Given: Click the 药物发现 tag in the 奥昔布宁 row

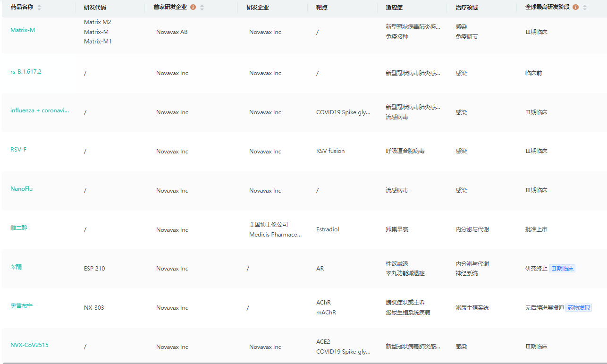Looking at the screenshot, I should coord(579,308).
